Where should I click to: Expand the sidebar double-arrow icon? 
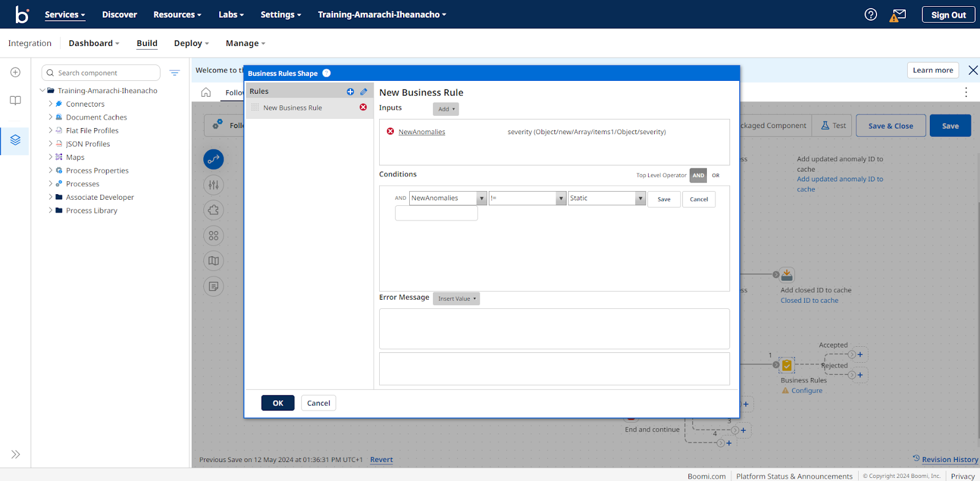coord(15,454)
